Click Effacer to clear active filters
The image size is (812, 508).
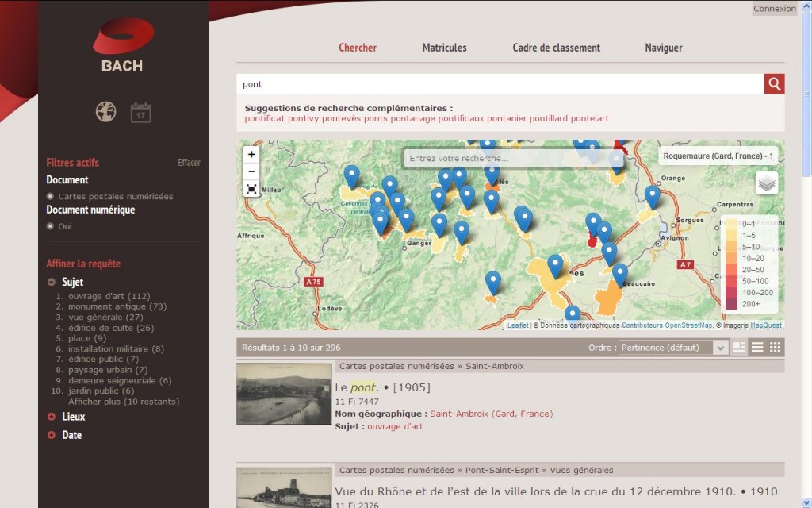pos(189,163)
